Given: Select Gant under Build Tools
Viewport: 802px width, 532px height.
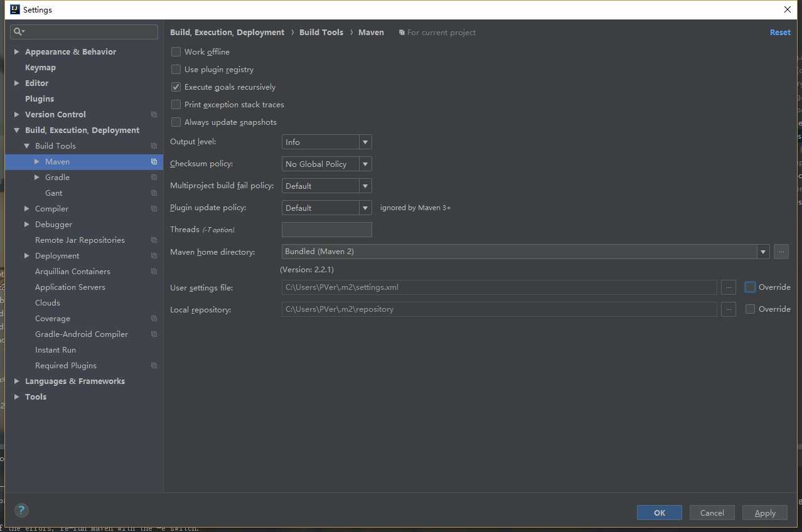Looking at the screenshot, I should 53,193.
